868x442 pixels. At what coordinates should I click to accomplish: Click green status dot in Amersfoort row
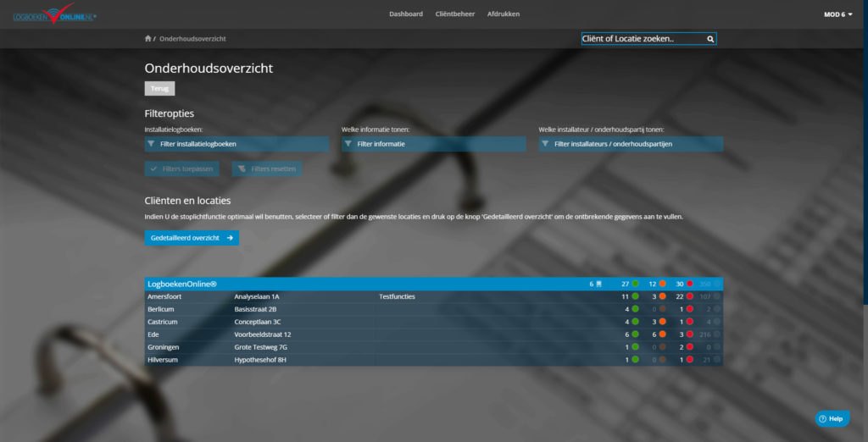635,296
